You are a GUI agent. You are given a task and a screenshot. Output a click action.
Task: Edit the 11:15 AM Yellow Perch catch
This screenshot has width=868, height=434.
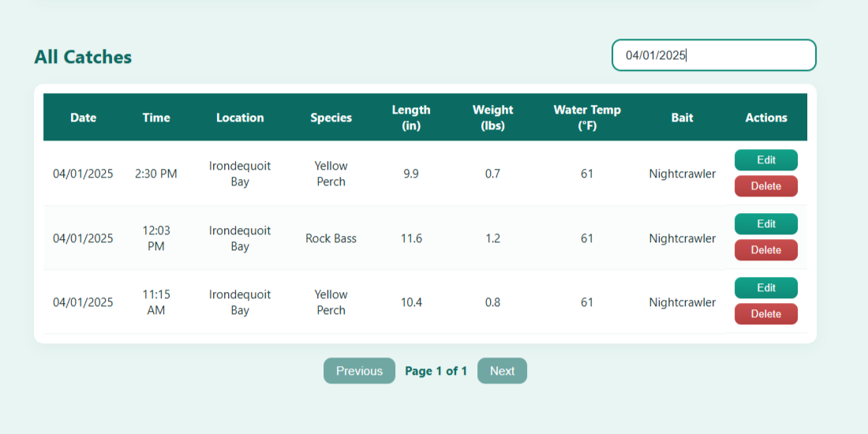pos(765,288)
